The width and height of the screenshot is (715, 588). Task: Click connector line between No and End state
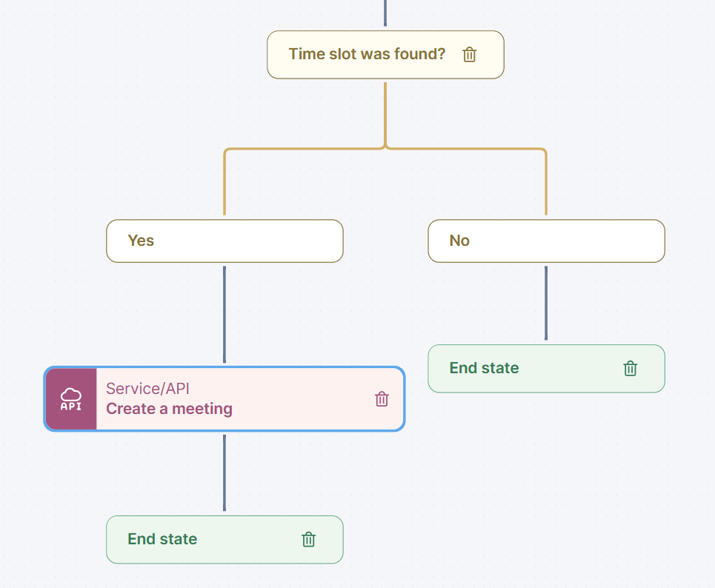click(x=546, y=304)
